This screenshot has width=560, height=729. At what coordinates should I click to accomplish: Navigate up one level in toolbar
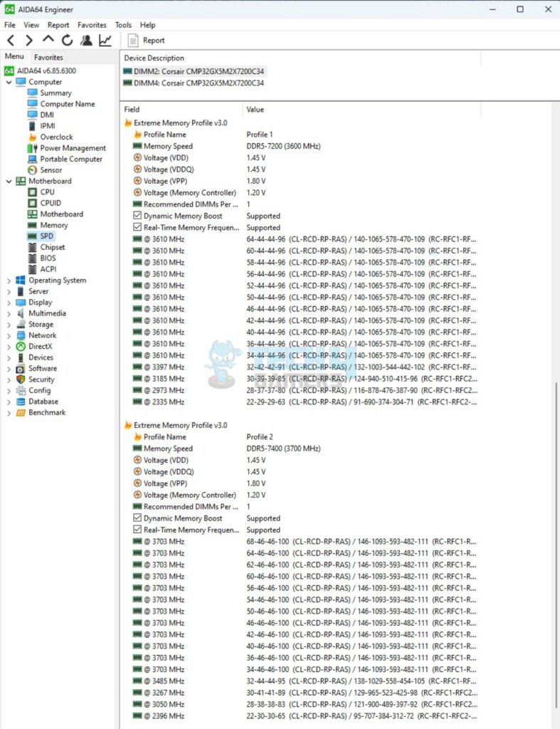(x=48, y=40)
